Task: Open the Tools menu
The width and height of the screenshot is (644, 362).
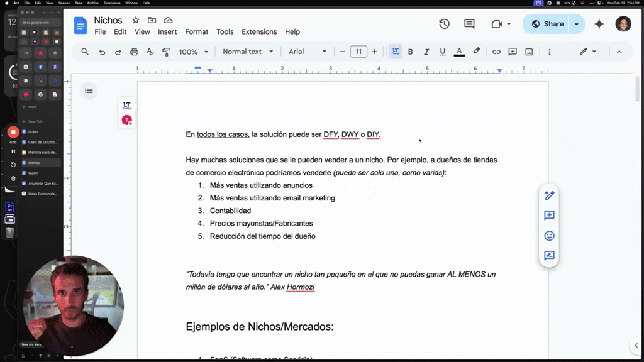Action: pos(225,31)
